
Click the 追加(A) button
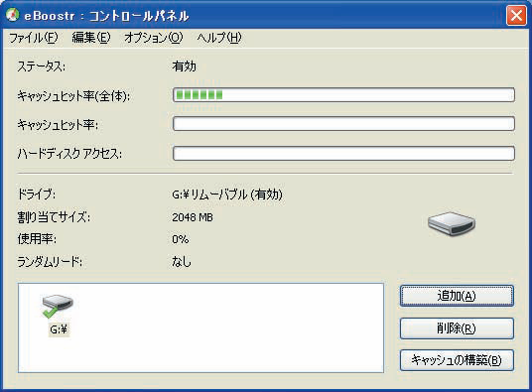457,296
